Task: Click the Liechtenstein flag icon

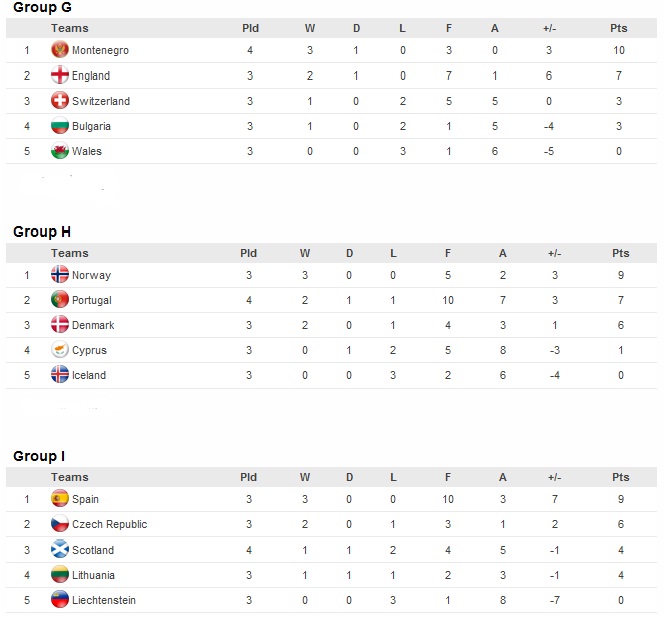Action: point(60,599)
